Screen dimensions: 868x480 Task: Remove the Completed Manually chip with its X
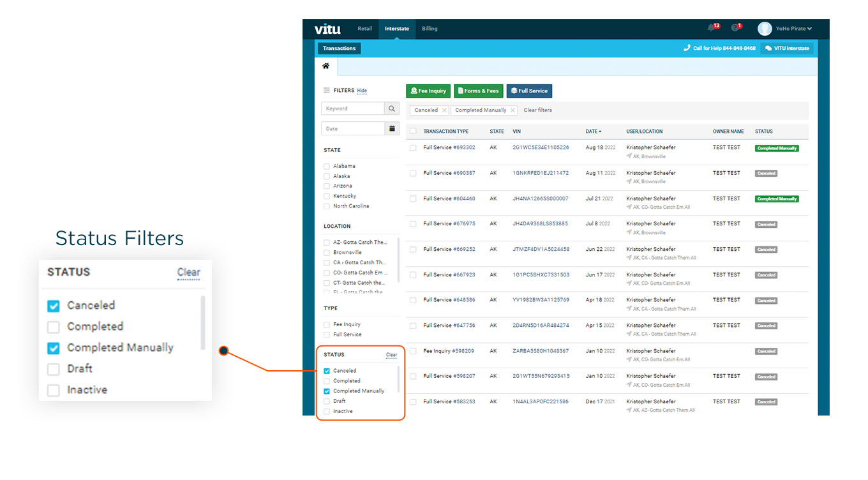[x=513, y=110]
